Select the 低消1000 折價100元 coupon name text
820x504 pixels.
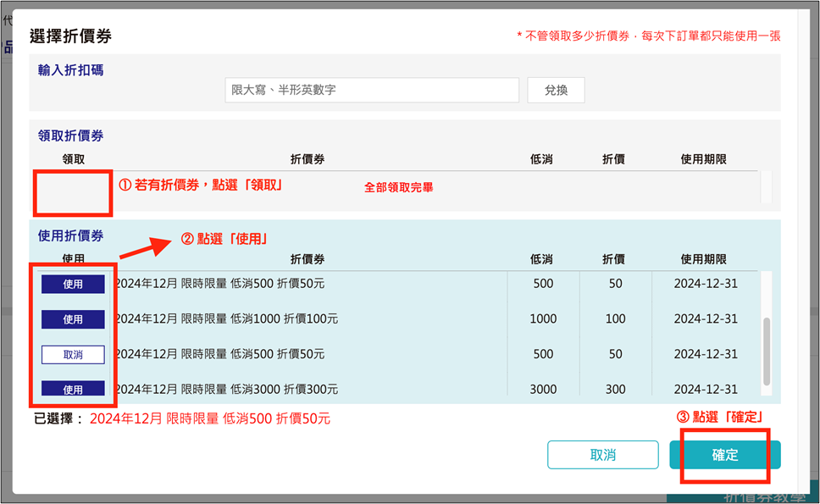pyautogui.click(x=226, y=319)
